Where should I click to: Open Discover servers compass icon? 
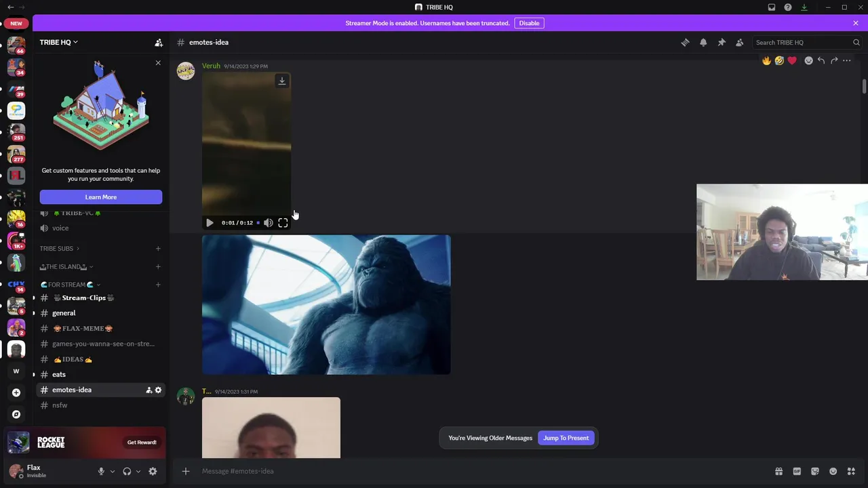pyautogui.click(x=16, y=414)
